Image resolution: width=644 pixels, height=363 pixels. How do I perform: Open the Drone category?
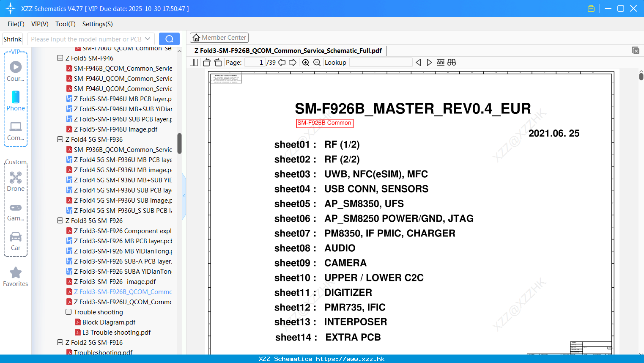(16, 181)
